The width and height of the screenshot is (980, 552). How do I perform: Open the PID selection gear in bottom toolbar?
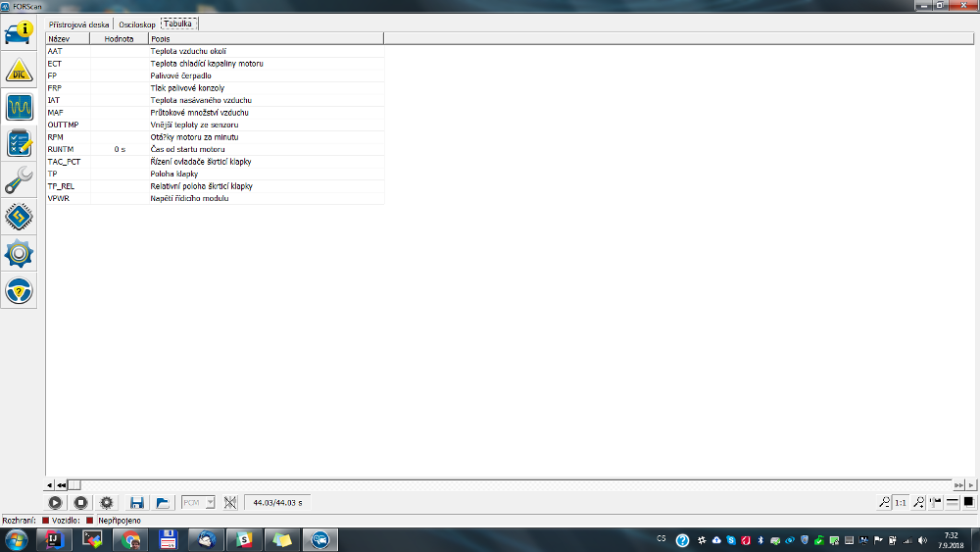pos(107,502)
